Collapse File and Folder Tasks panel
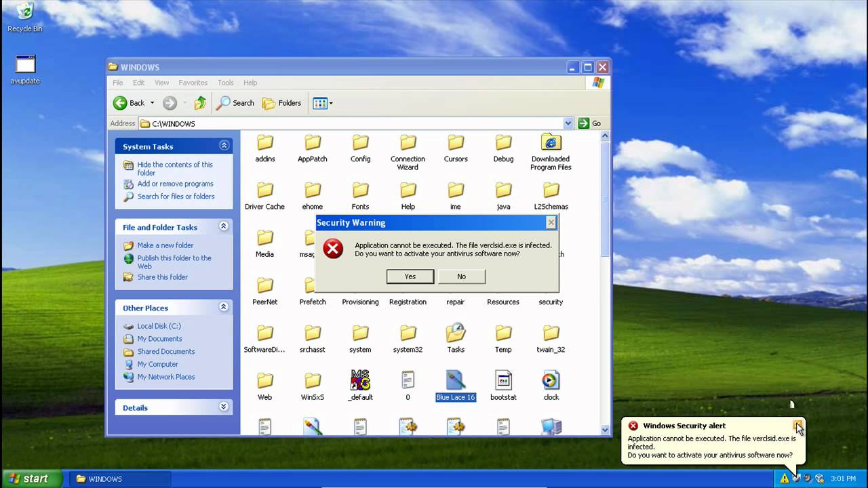 tap(224, 226)
